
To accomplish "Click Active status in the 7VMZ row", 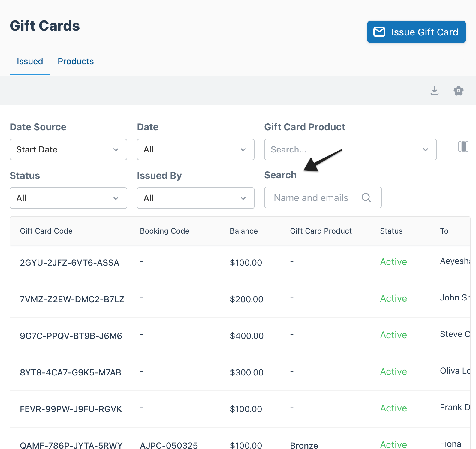I will (x=393, y=298).
